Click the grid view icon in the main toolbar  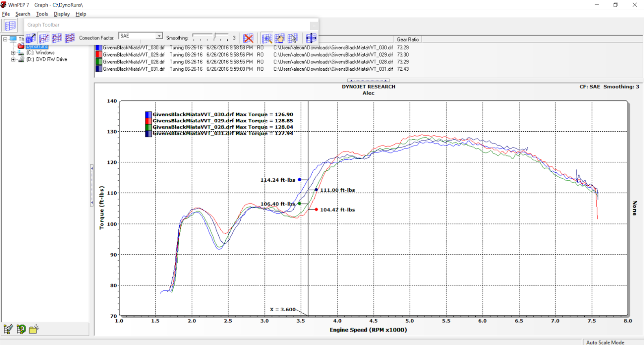tap(10, 26)
